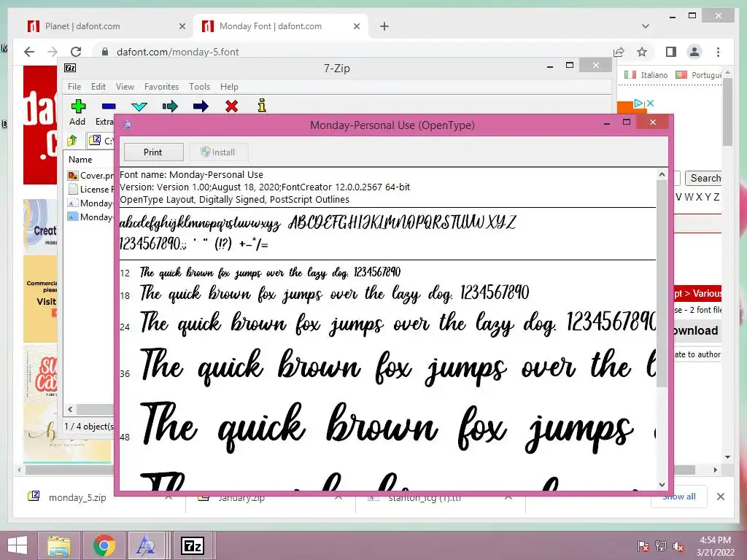Toggle Chrome side panel icon

[671, 52]
